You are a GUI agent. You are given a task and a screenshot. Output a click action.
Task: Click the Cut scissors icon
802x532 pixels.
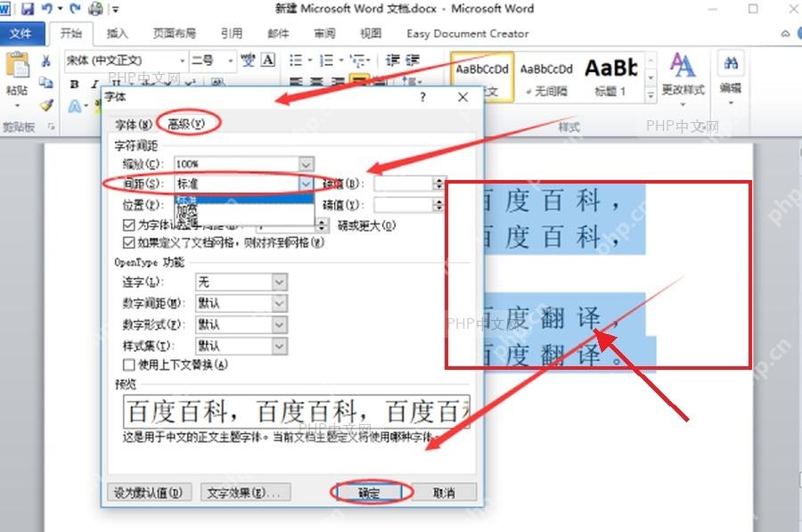click(x=46, y=61)
